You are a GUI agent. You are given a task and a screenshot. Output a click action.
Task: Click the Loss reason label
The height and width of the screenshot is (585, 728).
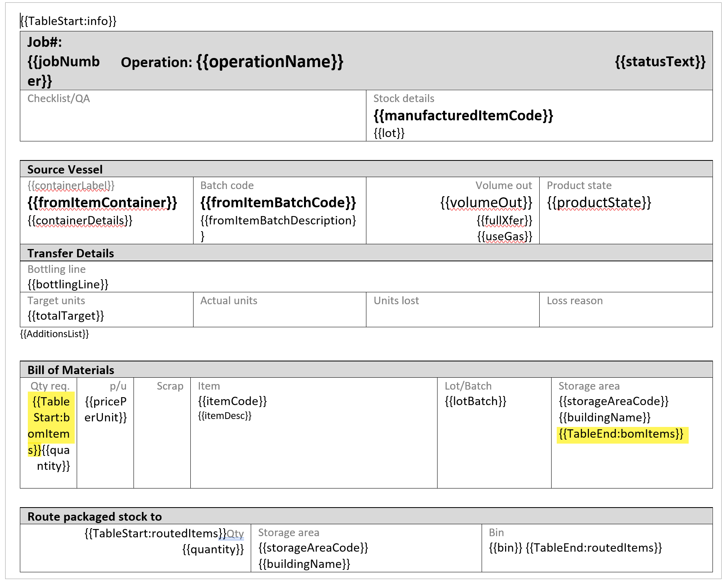tap(575, 301)
